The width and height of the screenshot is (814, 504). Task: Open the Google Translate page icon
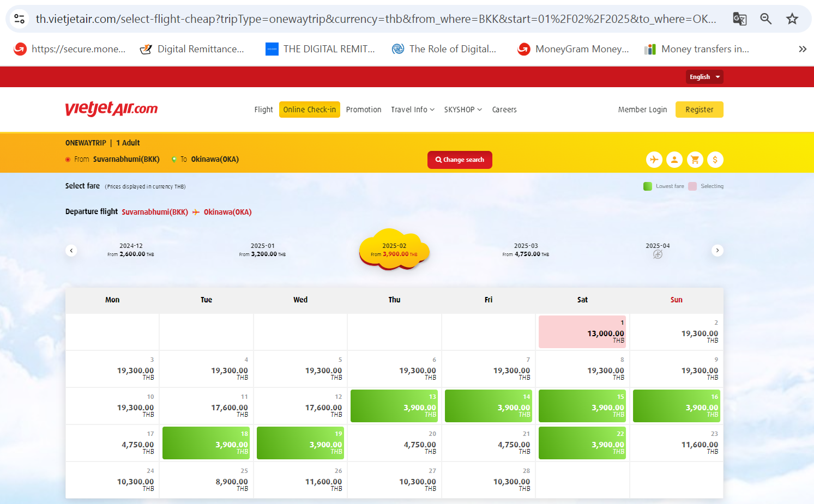tap(739, 19)
